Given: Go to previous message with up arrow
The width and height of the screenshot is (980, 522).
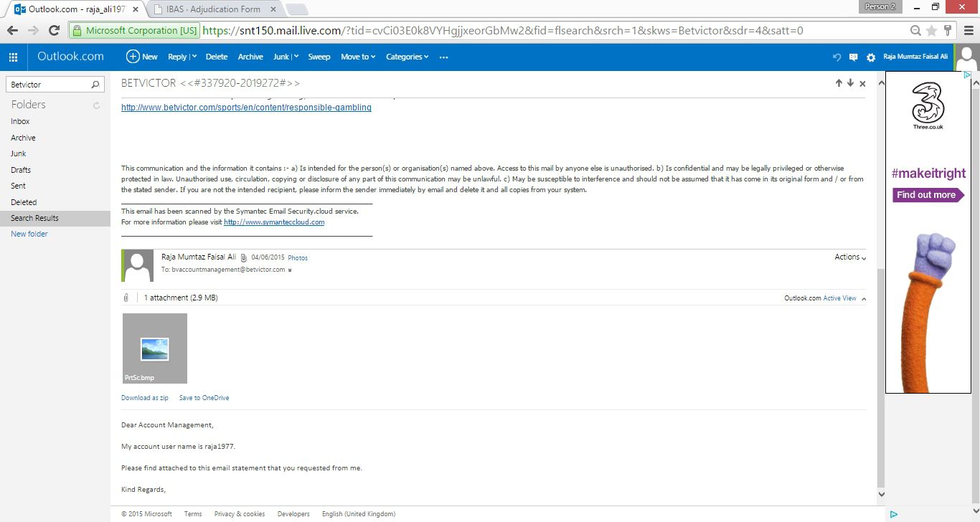Looking at the screenshot, I should (x=839, y=83).
